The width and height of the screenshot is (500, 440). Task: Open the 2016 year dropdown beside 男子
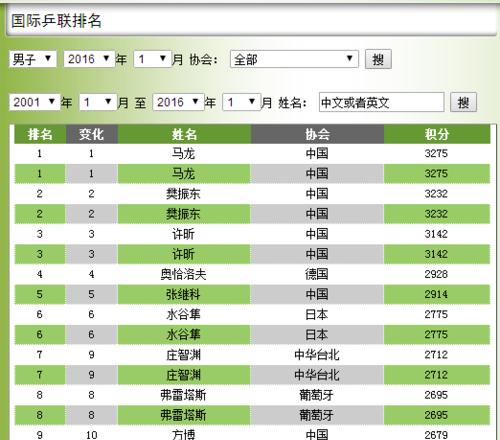click(x=89, y=59)
